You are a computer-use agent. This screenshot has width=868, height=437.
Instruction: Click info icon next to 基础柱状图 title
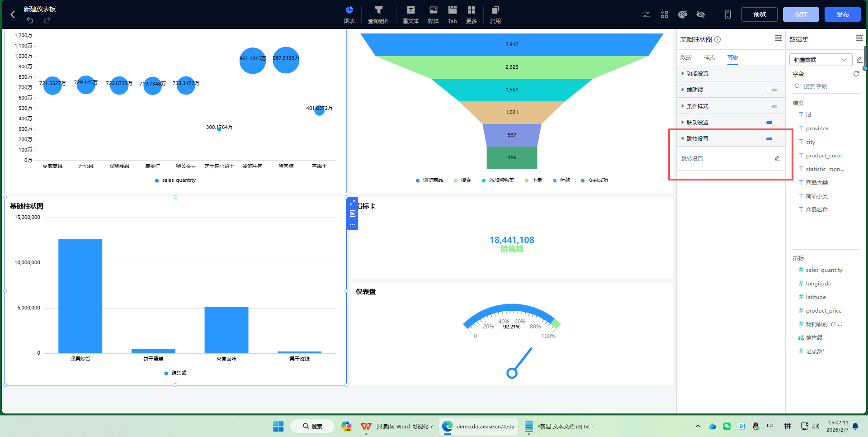(717, 39)
